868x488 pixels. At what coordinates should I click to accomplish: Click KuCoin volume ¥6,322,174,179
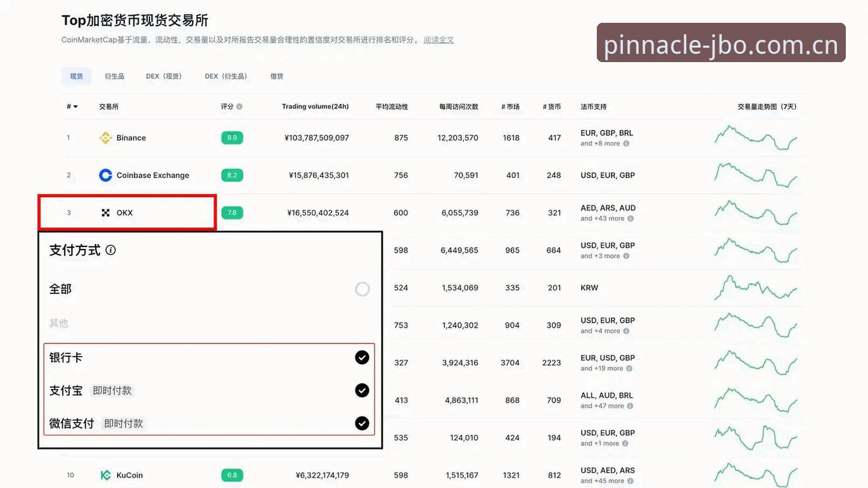pyautogui.click(x=322, y=475)
